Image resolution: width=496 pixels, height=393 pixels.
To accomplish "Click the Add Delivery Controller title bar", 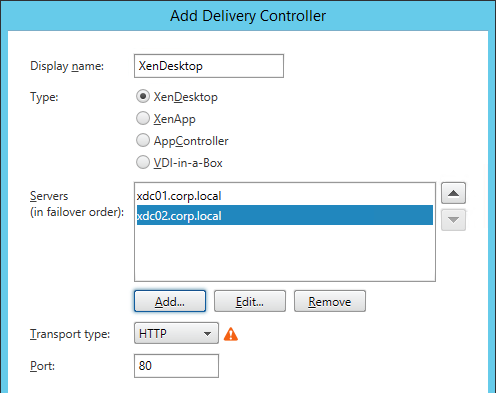I will click(248, 16).
